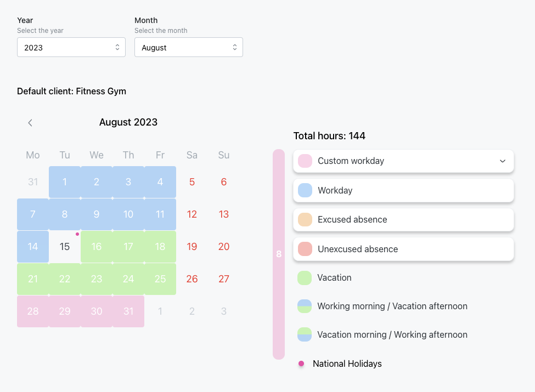Navigate to the previous month with the chevron

[x=30, y=122]
